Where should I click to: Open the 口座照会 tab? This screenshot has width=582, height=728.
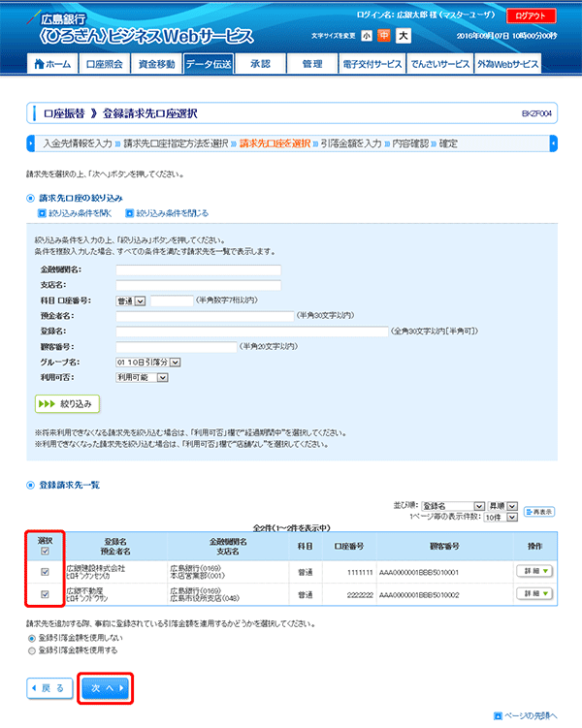(x=105, y=64)
